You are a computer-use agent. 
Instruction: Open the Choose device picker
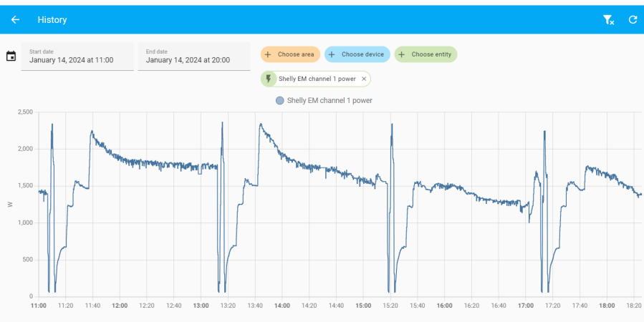point(357,54)
